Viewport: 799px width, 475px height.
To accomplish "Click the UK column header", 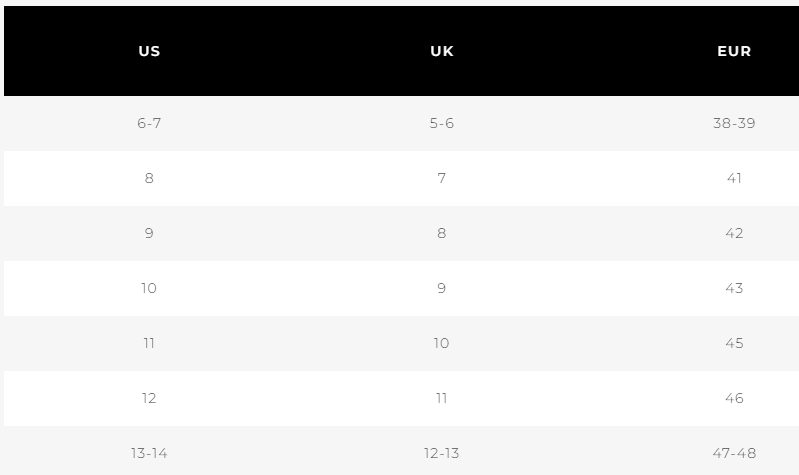I will coord(442,51).
